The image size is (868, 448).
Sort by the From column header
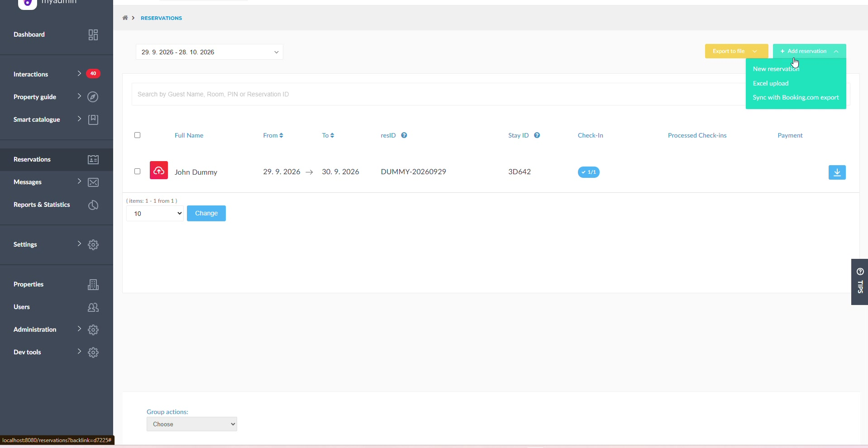point(273,135)
